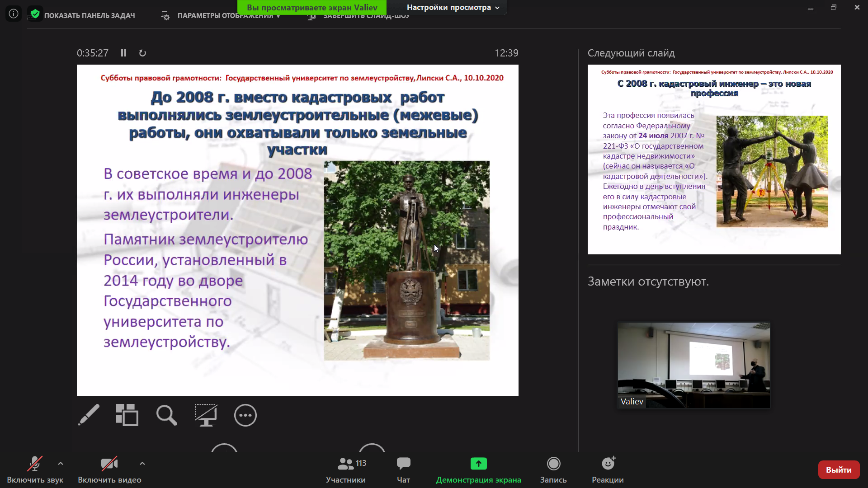Minimize the Zoom window
The image size is (868, 488).
810,8
